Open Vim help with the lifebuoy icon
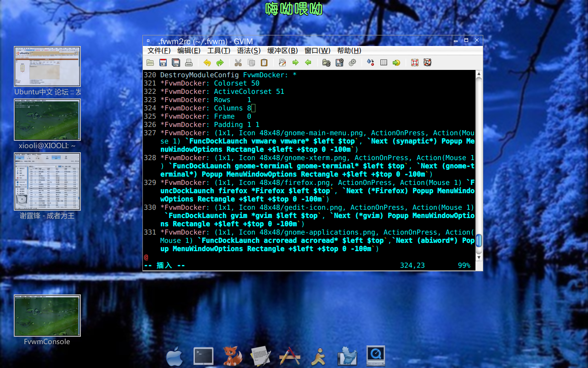Viewport: 588px width, 368px height. [x=415, y=63]
